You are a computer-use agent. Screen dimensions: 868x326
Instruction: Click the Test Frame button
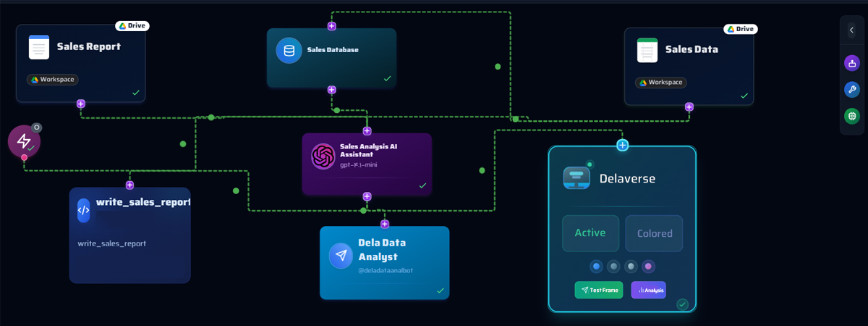click(599, 290)
